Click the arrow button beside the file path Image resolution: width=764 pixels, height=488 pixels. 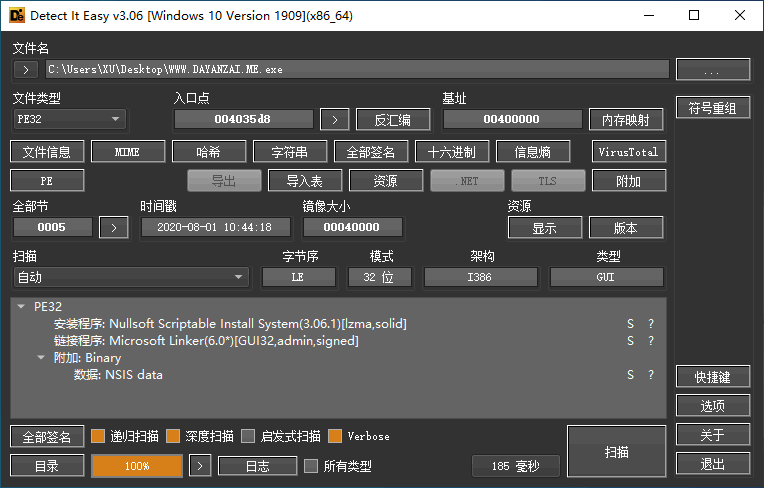tap(26, 70)
